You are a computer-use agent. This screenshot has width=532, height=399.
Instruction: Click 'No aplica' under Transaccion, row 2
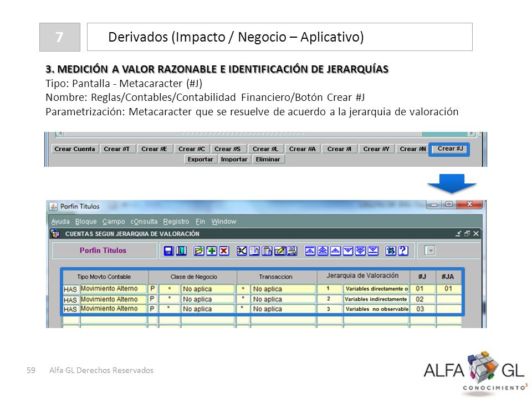(x=283, y=299)
